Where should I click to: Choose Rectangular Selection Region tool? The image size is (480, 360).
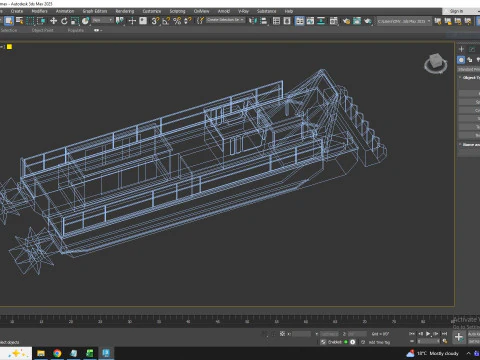(30, 21)
